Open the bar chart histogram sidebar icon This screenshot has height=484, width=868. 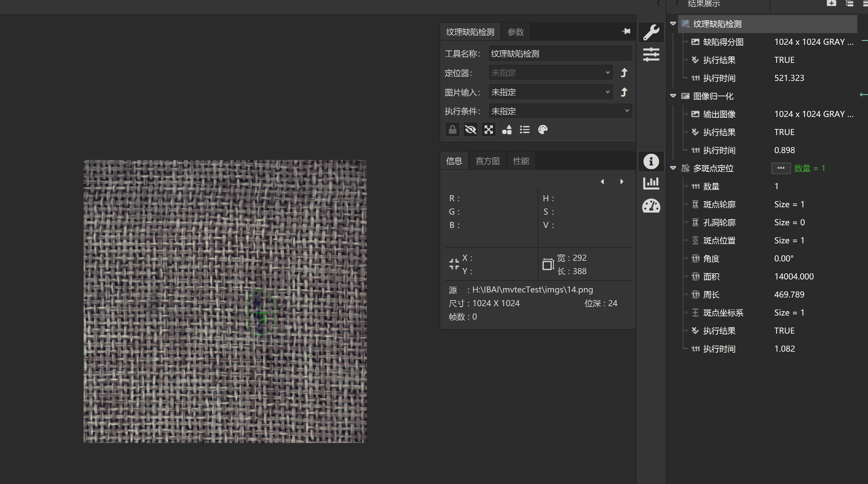point(651,183)
